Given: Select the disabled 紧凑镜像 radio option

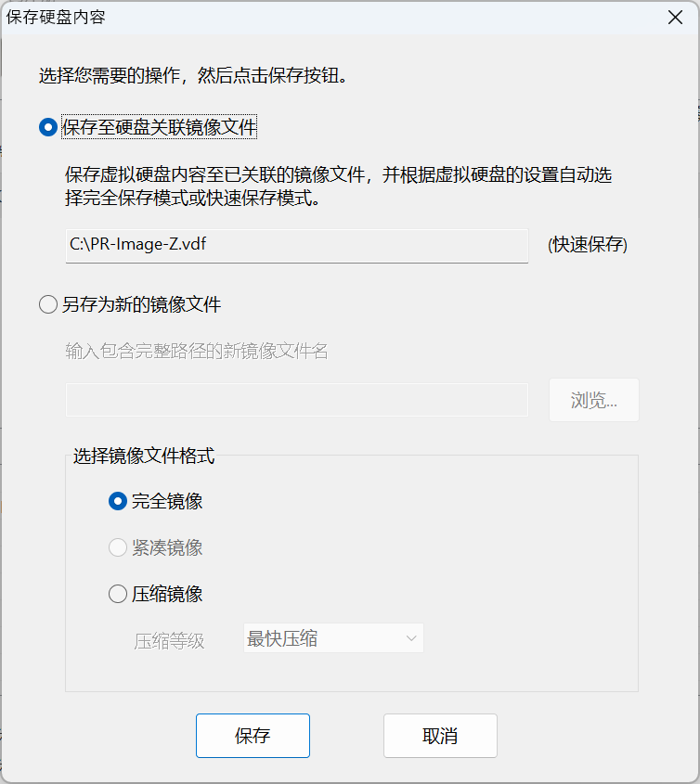Looking at the screenshot, I should pyautogui.click(x=118, y=547).
